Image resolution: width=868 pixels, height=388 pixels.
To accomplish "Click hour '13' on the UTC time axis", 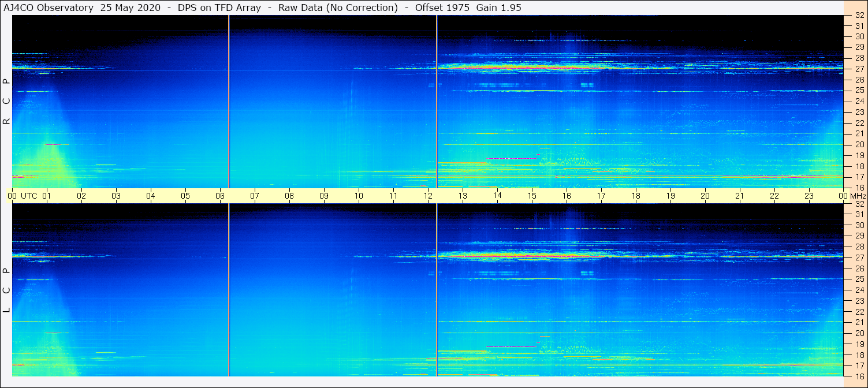I will [x=463, y=196].
